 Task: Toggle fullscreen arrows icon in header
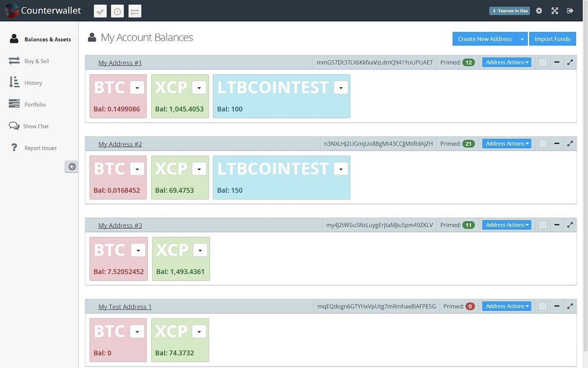[554, 11]
